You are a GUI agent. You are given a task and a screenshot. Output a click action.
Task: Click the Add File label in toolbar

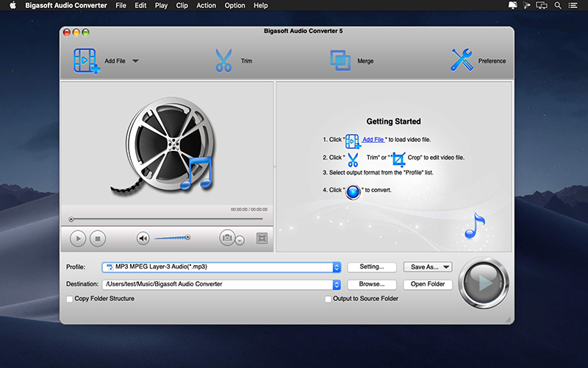[x=115, y=61]
